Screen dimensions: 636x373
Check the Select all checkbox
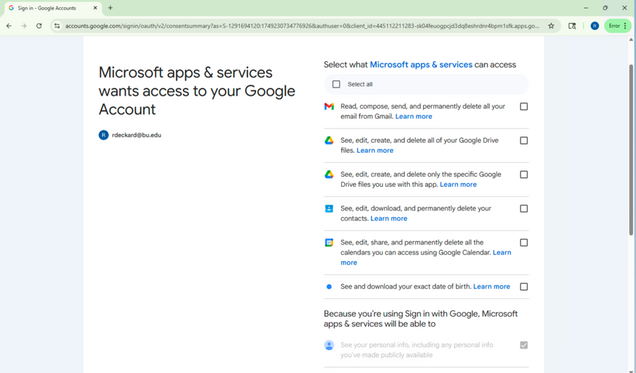(x=336, y=84)
